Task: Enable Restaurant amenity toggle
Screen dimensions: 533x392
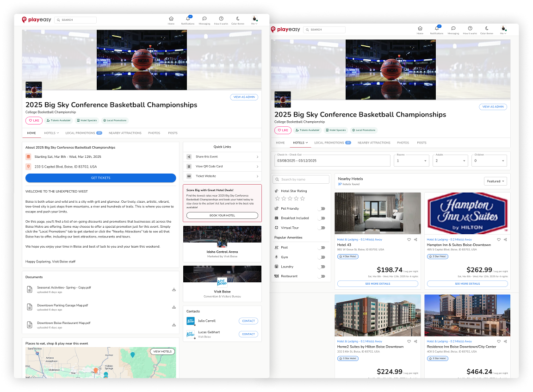Action: point(322,276)
